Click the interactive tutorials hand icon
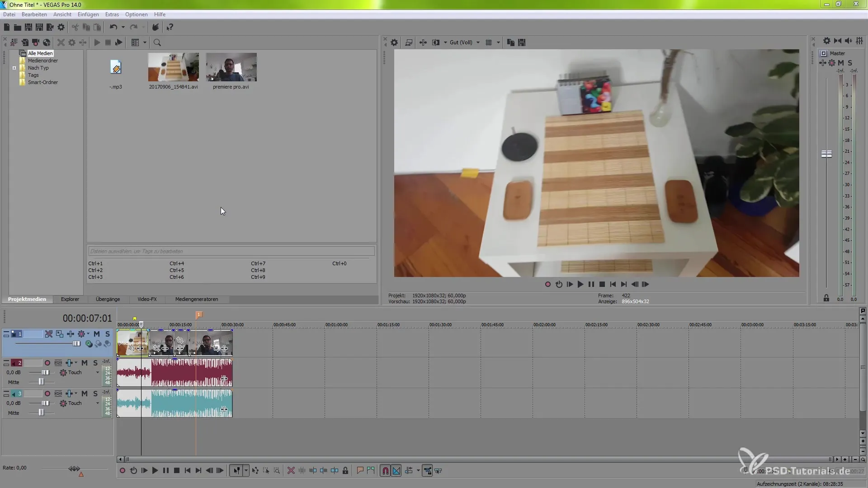Screen dimensions: 868x488 point(155,28)
